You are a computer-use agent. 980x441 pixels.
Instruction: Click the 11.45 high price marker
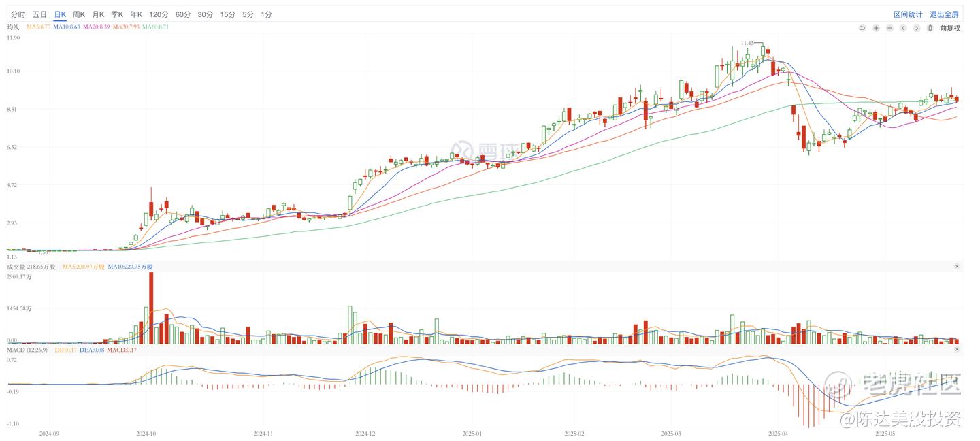(747, 43)
